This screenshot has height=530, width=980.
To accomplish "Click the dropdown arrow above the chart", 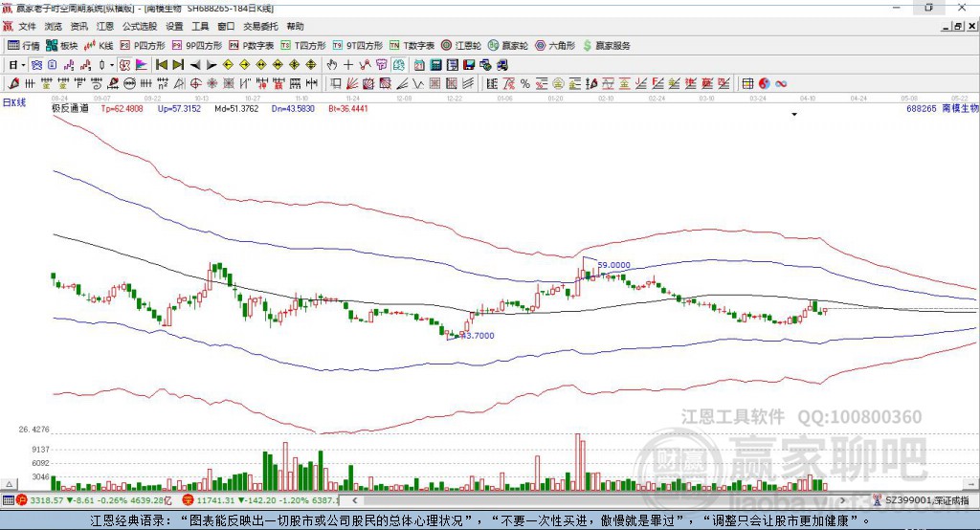I will [794, 115].
